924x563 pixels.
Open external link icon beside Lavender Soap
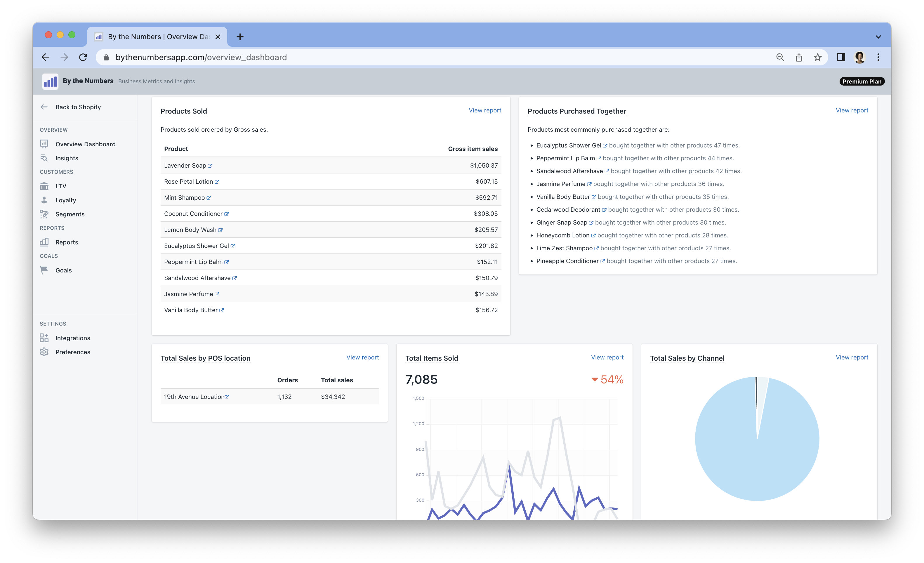[210, 166]
